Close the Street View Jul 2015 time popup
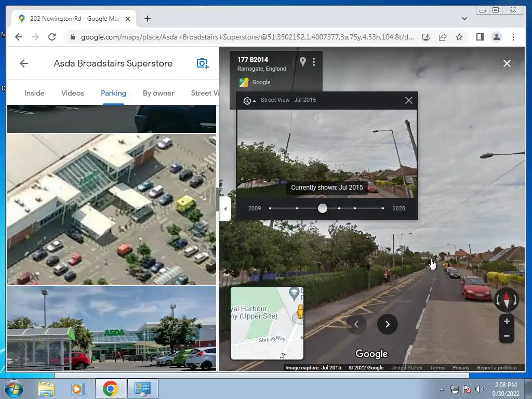Viewport: 532px width, 399px height. tap(409, 100)
